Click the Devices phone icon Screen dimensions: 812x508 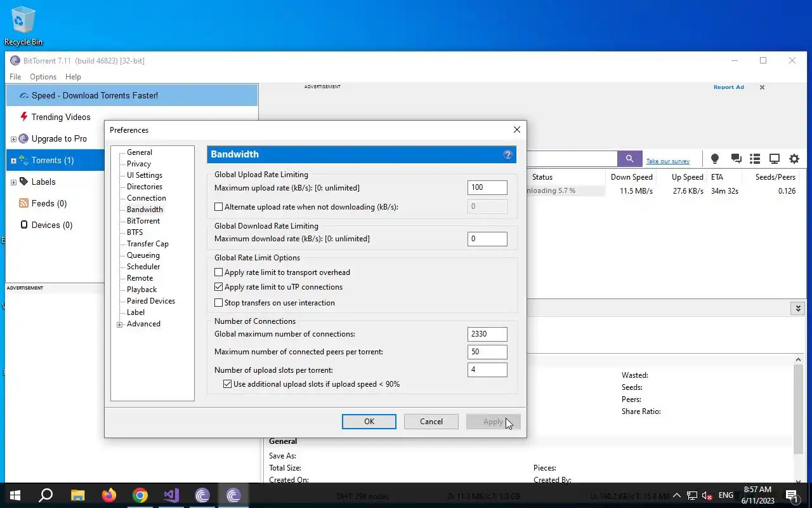pyautogui.click(x=24, y=225)
